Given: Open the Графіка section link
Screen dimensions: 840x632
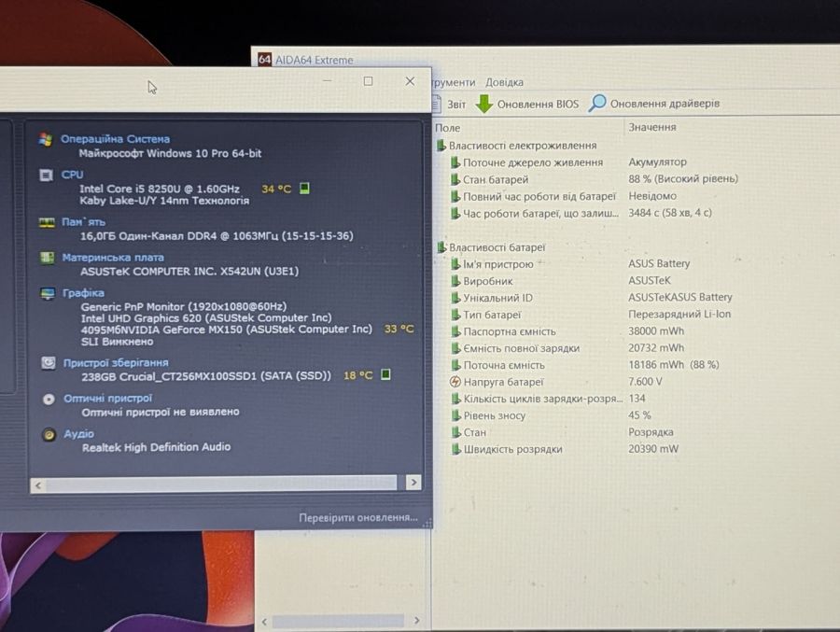Looking at the screenshot, I should [x=83, y=293].
